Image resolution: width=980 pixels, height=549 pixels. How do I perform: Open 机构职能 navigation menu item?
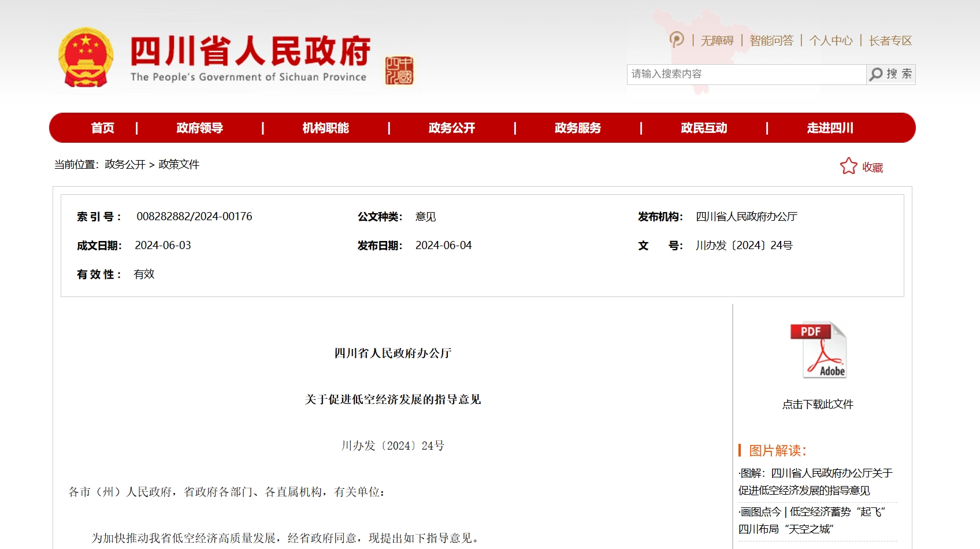click(x=326, y=128)
